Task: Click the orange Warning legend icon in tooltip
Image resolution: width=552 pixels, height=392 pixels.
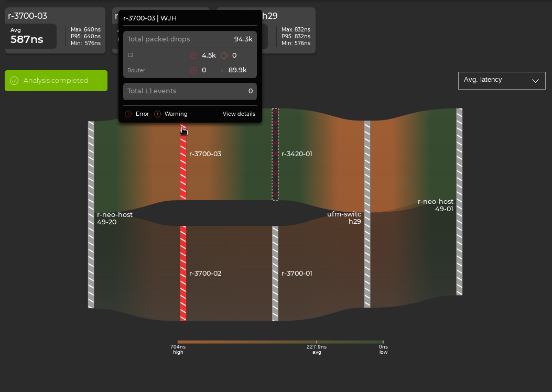Action: coord(158,114)
